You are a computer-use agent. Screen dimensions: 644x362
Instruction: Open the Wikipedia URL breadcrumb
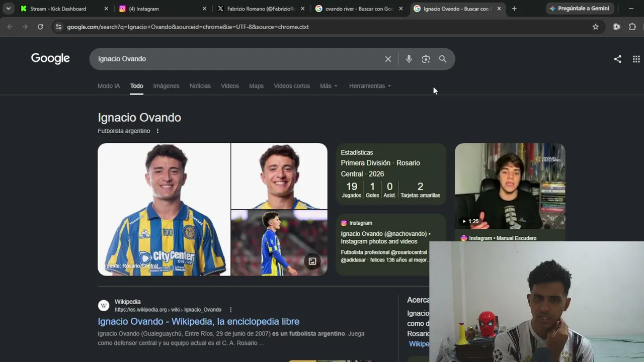tap(168, 310)
